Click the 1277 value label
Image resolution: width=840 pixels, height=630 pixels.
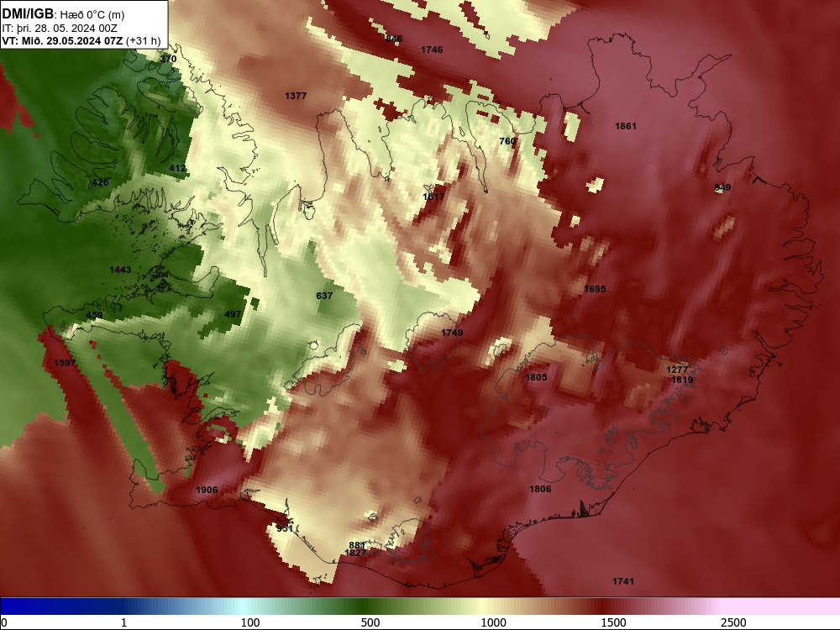[x=677, y=370]
